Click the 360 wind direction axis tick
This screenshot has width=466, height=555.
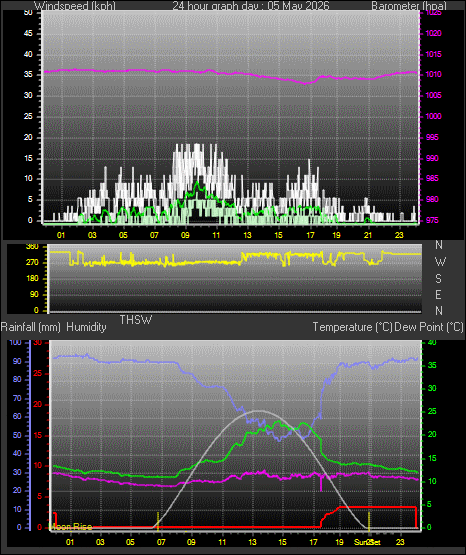[32, 247]
